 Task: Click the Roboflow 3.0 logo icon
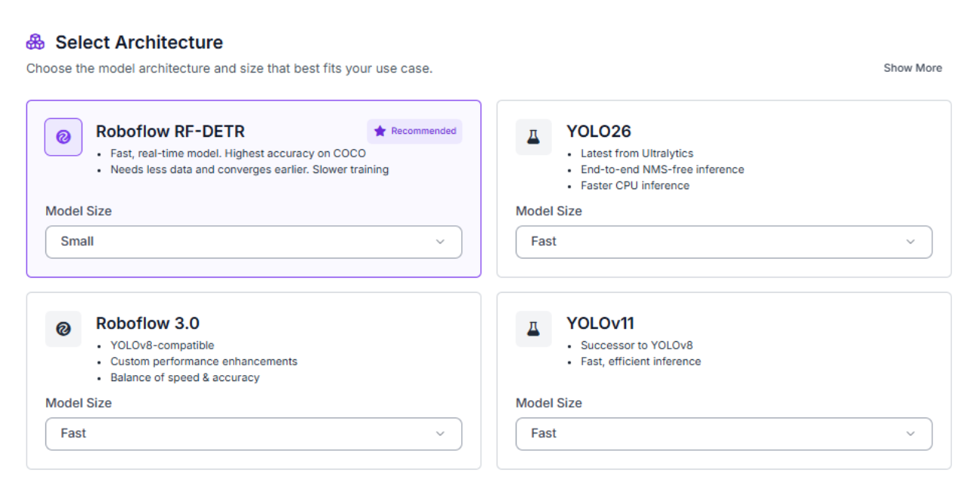pyautogui.click(x=64, y=329)
